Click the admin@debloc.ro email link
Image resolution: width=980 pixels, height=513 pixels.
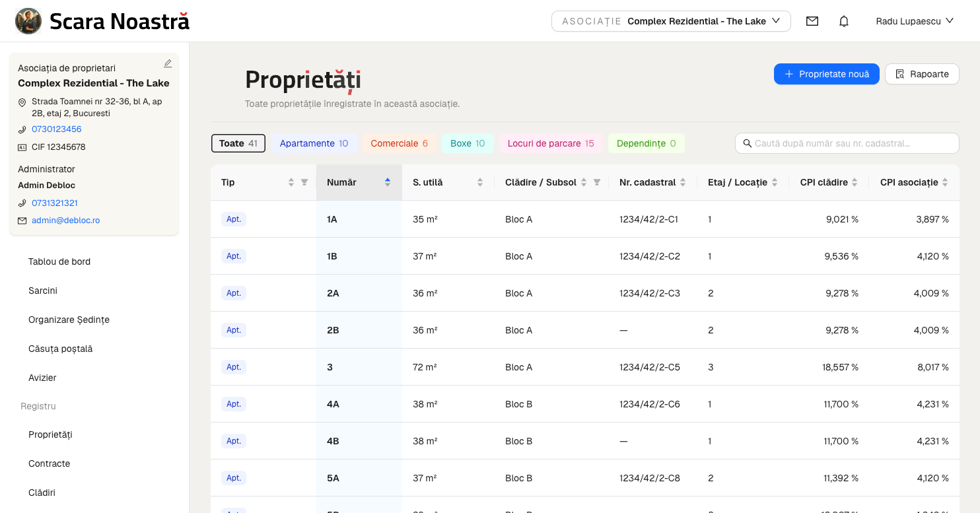tap(66, 221)
